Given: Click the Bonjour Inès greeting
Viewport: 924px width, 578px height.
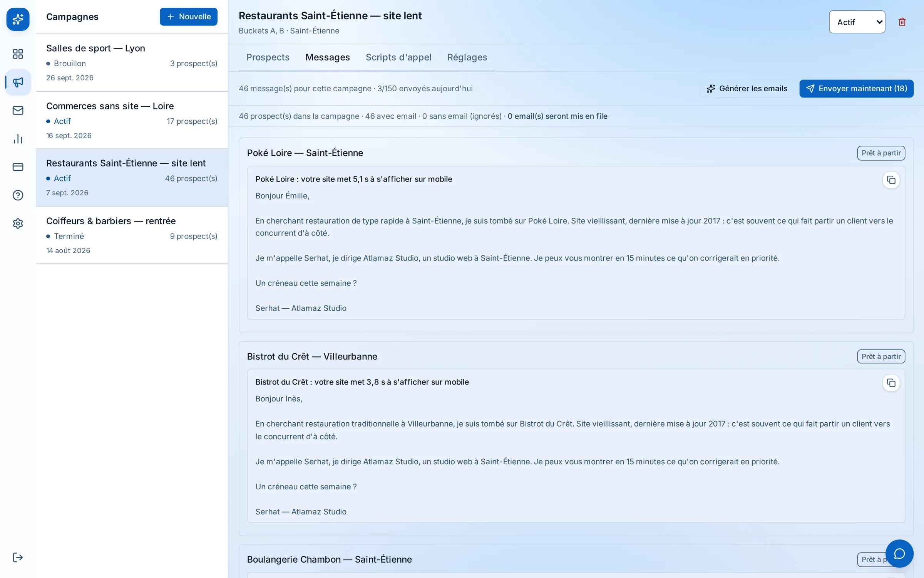Looking at the screenshot, I should coord(279,399).
